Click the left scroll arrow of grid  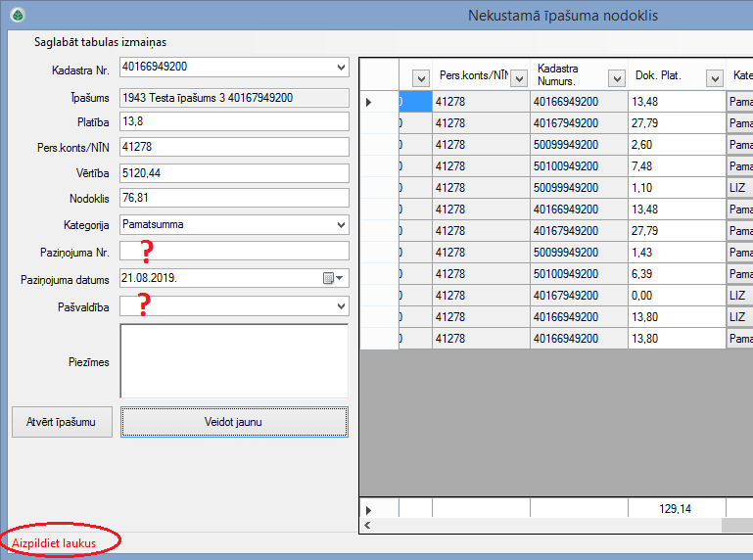pos(369,526)
